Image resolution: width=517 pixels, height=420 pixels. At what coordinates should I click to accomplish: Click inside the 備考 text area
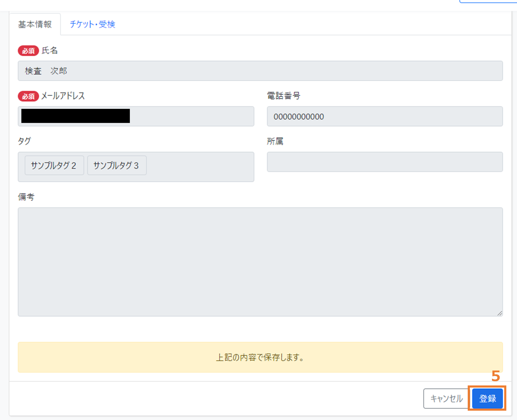pos(260,262)
